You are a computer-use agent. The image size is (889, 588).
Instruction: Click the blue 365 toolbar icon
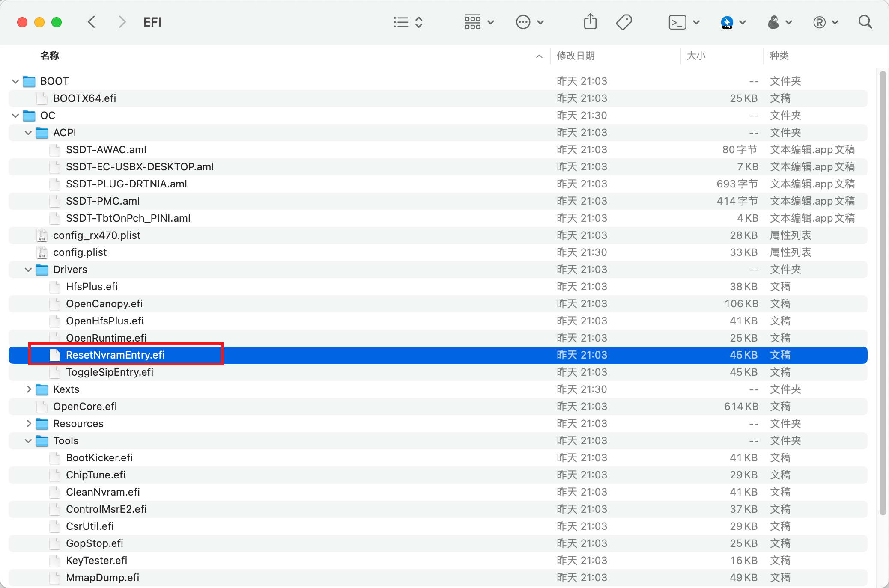727,22
